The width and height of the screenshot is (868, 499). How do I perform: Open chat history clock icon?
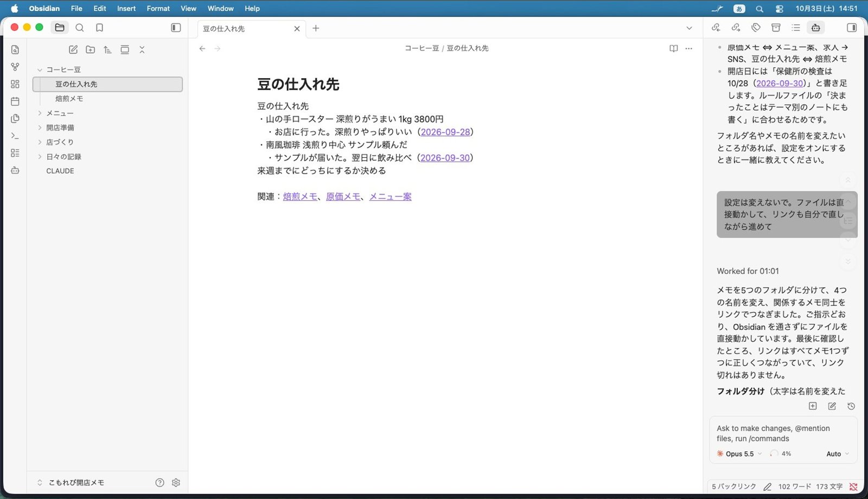pos(851,406)
